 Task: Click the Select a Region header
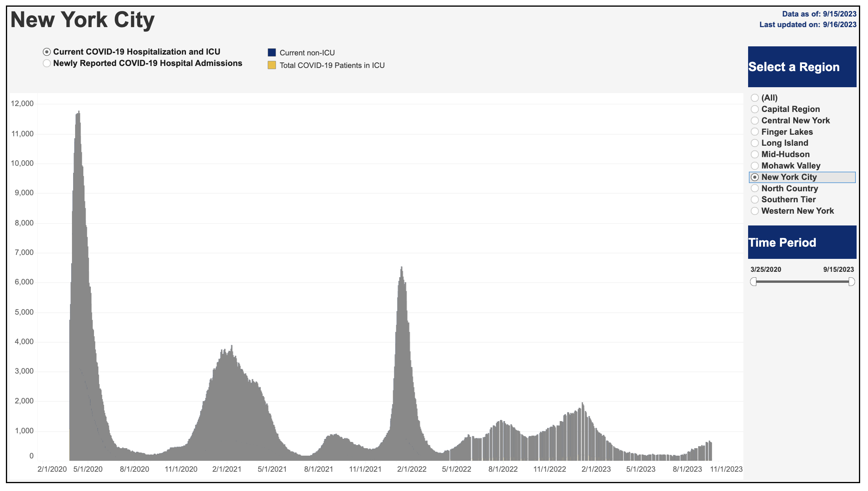[x=802, y=67]
